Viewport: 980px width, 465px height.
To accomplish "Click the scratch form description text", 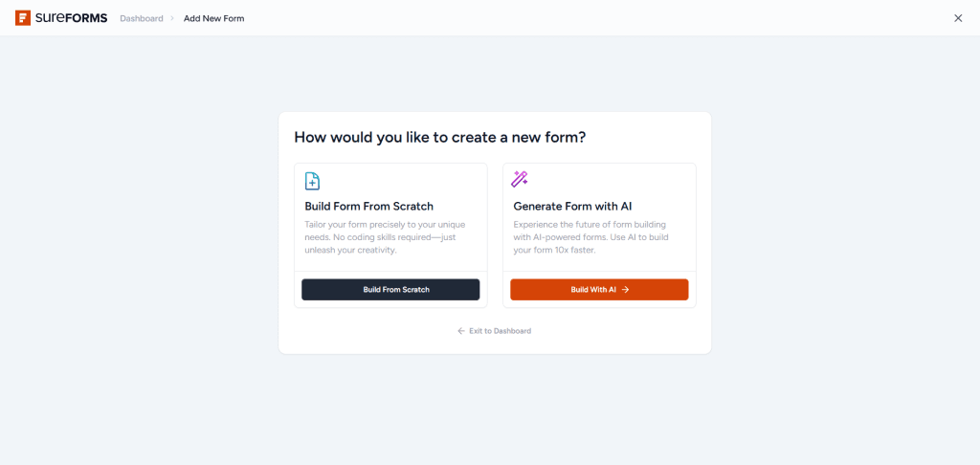I will (385, 237).
